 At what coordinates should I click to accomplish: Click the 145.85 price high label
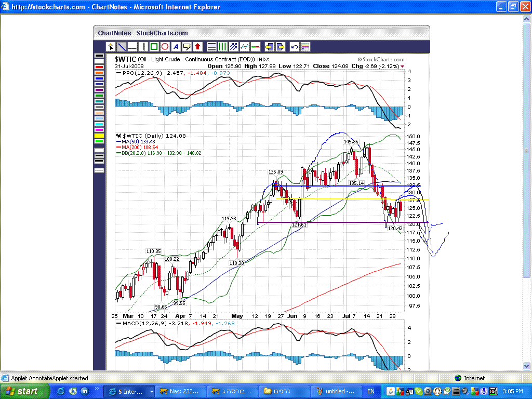351,141
